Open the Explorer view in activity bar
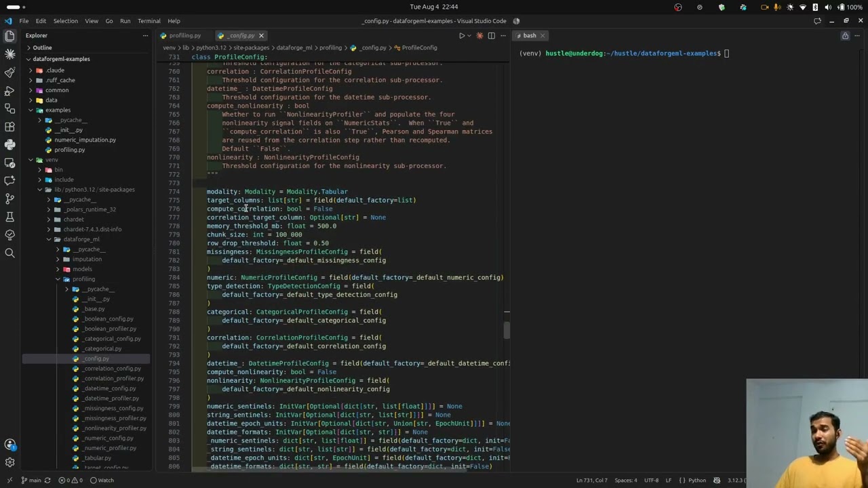This screenshot has height=488, width=868. [x=9, y=36]
